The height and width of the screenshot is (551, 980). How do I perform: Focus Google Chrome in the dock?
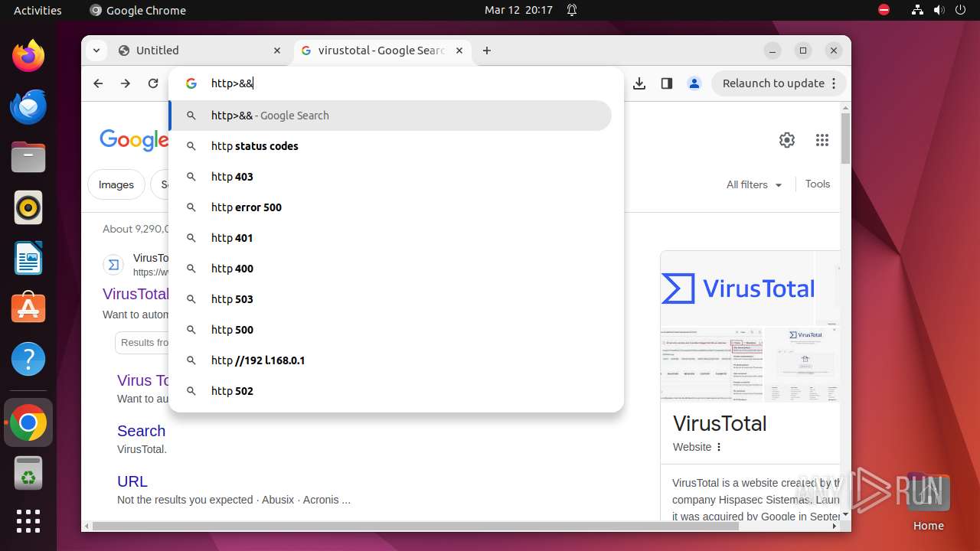pos(28,422)
